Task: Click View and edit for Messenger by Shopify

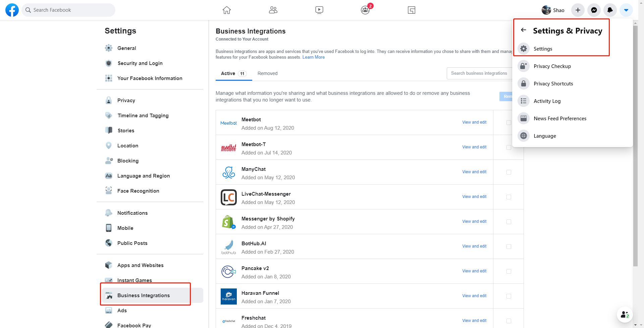Action: pos(474,221)
